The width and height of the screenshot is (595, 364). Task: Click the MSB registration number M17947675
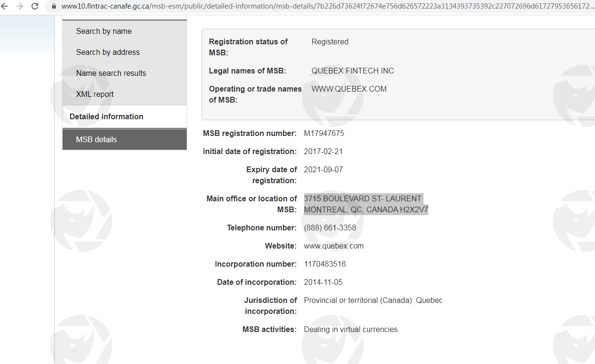pos(324,133)
